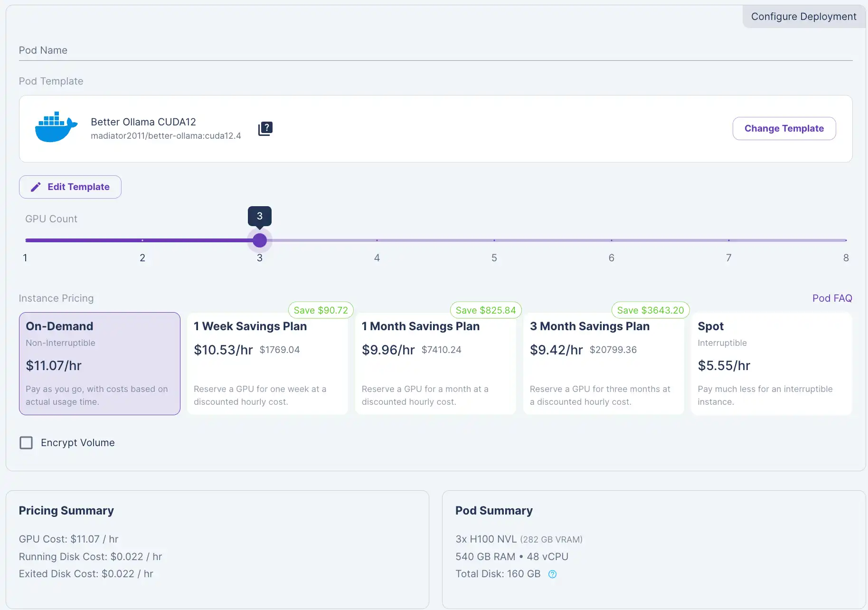Select the On-Demand pricing option
This screenshot has width=868, height=610.
click(100, 363)
